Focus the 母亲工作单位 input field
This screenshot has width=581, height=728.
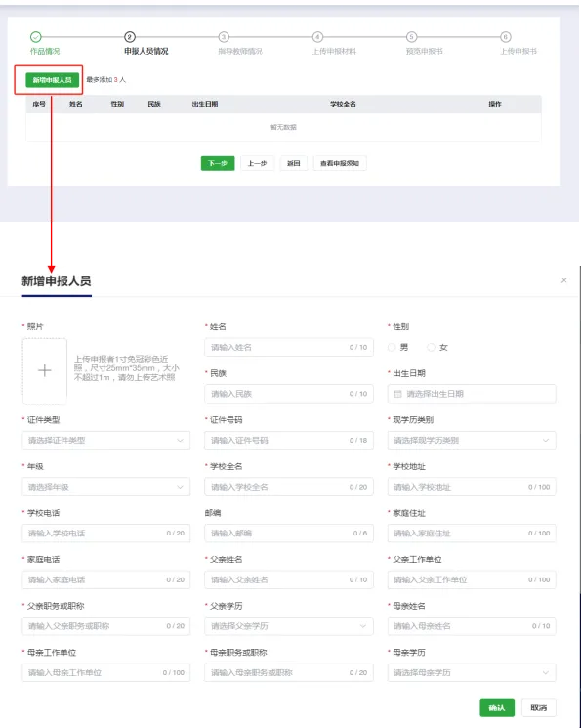105,672
